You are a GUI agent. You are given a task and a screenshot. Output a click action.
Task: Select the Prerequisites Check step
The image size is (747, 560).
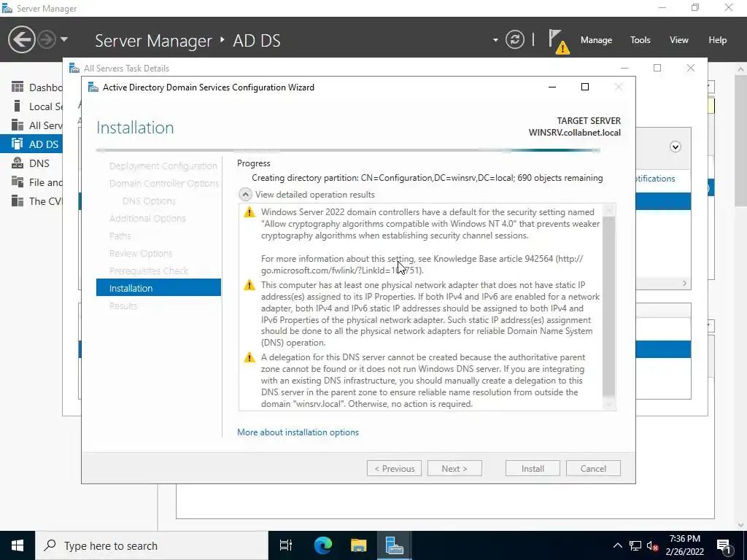149,271
